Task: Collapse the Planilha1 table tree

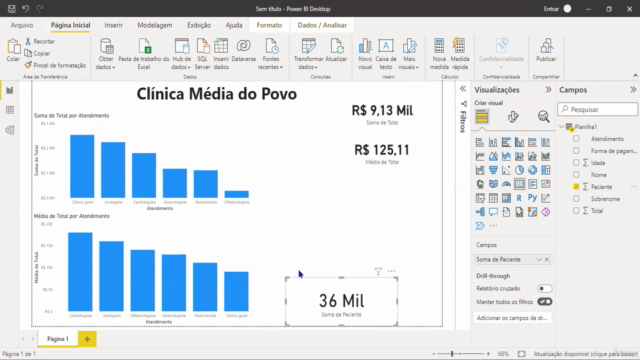Action: click(x=562, y=127)
